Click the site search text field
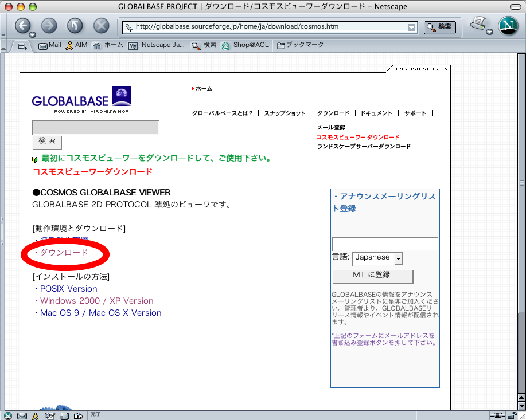The image size is (526, 420). (96, 128)
